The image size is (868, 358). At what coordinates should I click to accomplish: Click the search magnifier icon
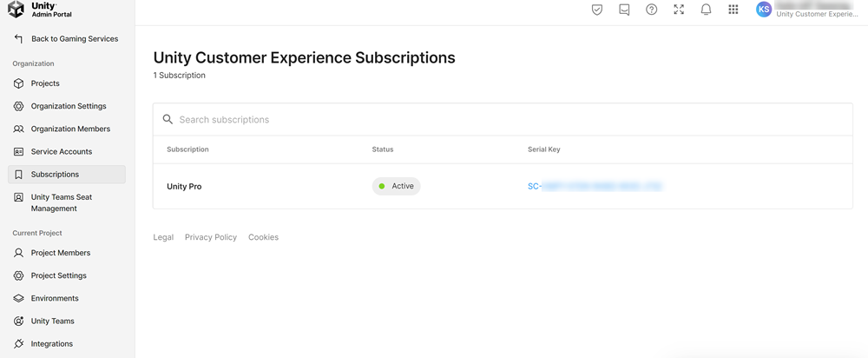tap(168, 120)
